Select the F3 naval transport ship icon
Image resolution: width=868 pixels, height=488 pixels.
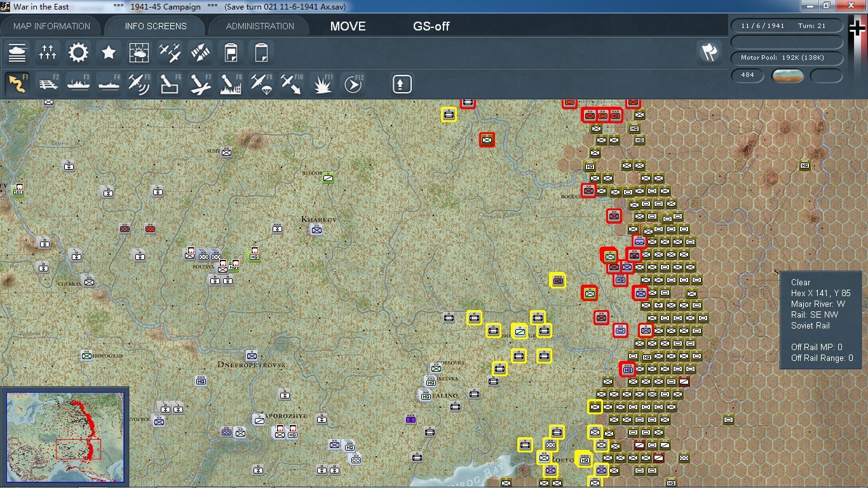point(78,84)
